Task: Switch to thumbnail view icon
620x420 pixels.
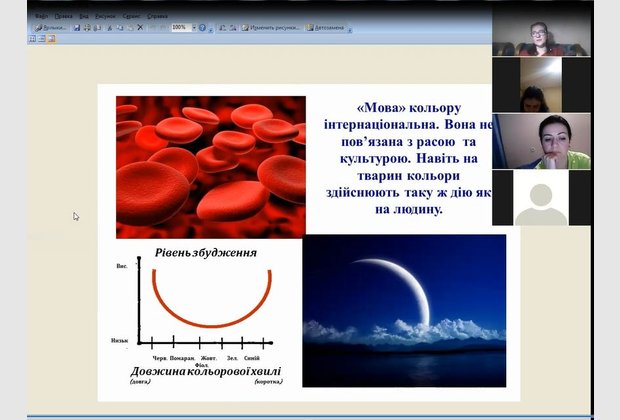Action: click(x=32, y=39)
